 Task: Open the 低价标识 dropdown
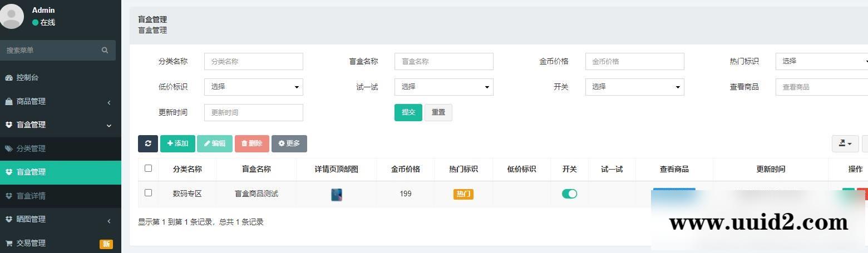pos(253,87)
